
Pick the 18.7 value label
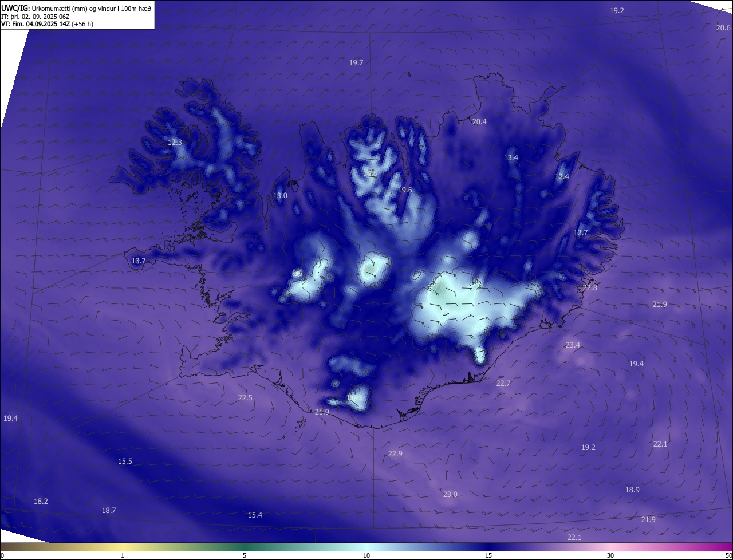(109, 510)
